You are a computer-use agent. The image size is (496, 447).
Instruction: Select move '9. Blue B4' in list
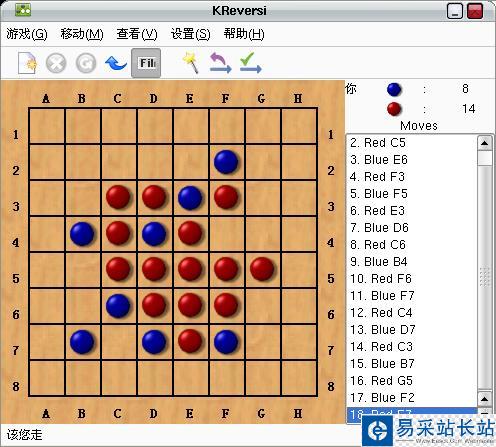(412, 262)
